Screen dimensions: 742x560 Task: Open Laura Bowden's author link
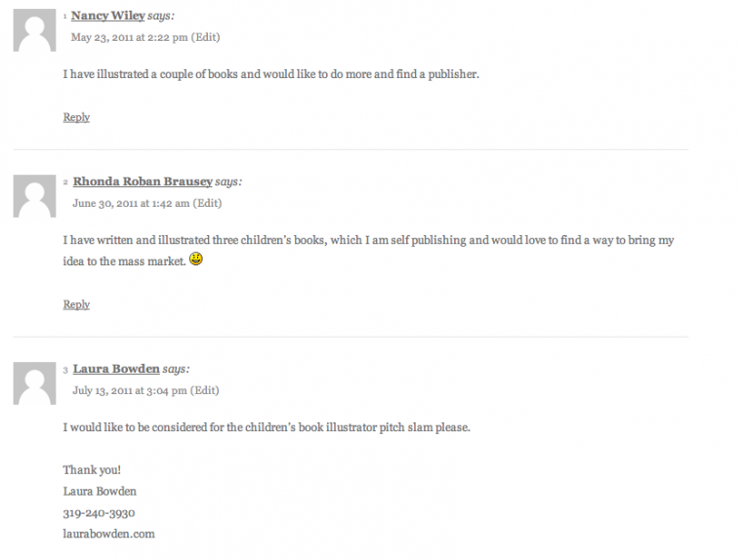116,369
